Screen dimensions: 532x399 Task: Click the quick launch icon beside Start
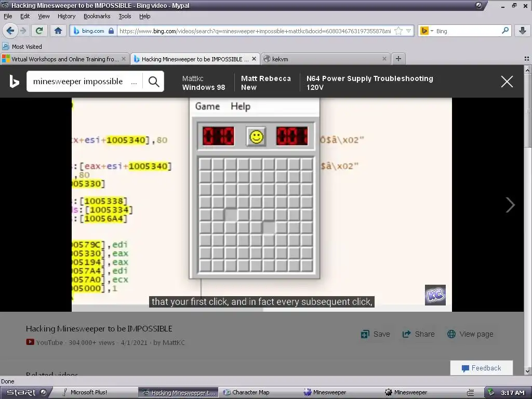point(44,393)
